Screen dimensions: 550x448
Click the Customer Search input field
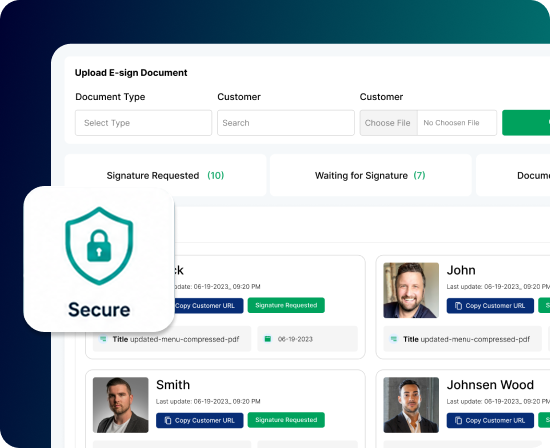pos(286,123)
